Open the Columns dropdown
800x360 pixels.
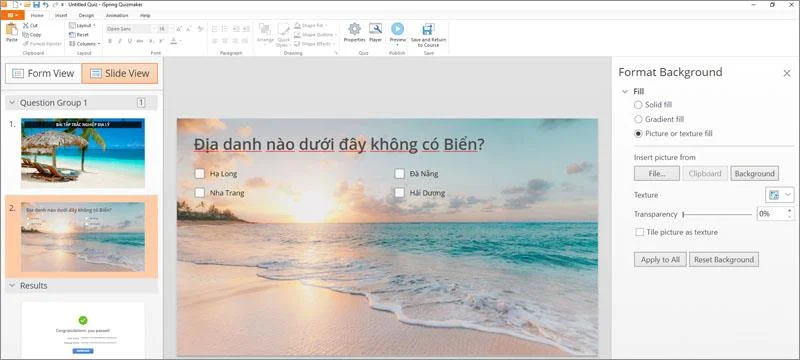85,44
